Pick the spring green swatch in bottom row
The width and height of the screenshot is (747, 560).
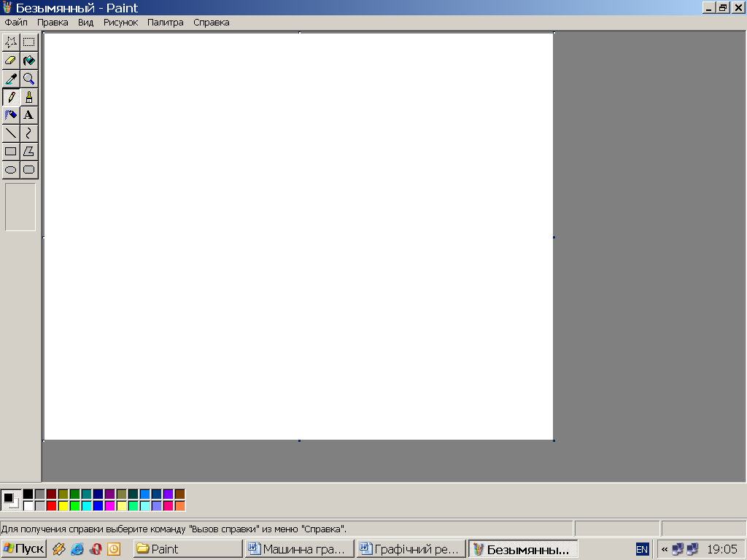click(x=133, y=506)
